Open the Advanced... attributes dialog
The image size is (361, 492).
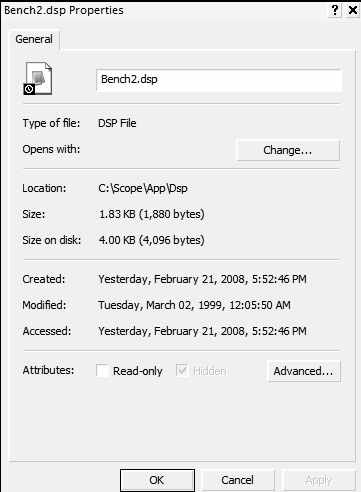click(304, 371)
